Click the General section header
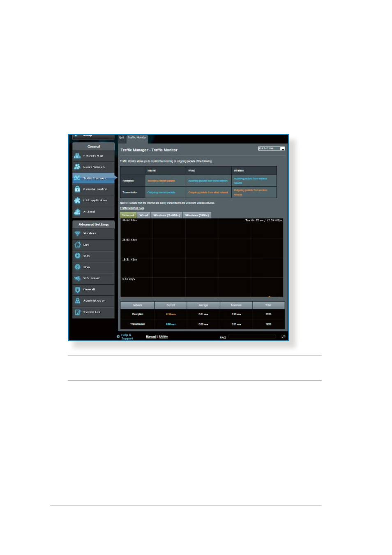 (94, 146)
